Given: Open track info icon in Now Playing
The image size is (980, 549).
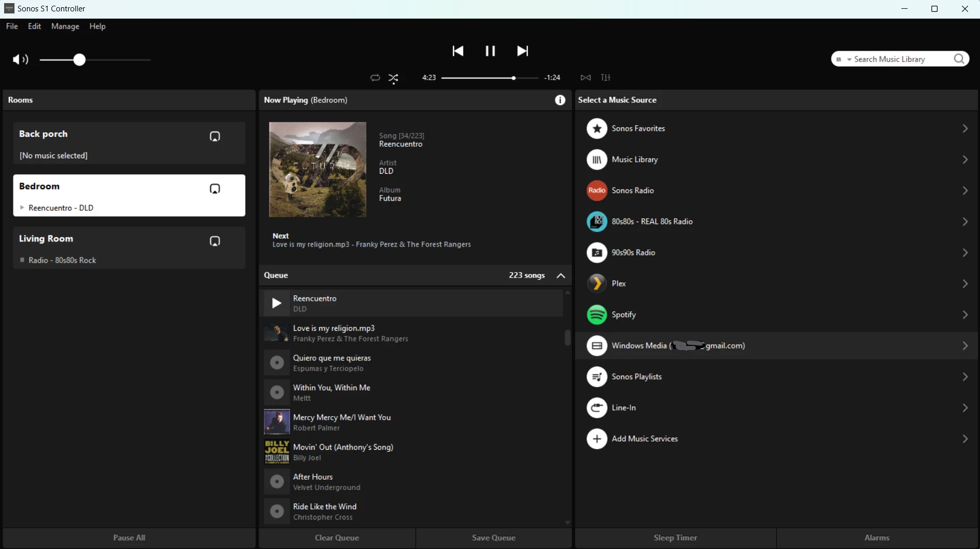Looking at the screenshot, I should click(x=560, y=100).
